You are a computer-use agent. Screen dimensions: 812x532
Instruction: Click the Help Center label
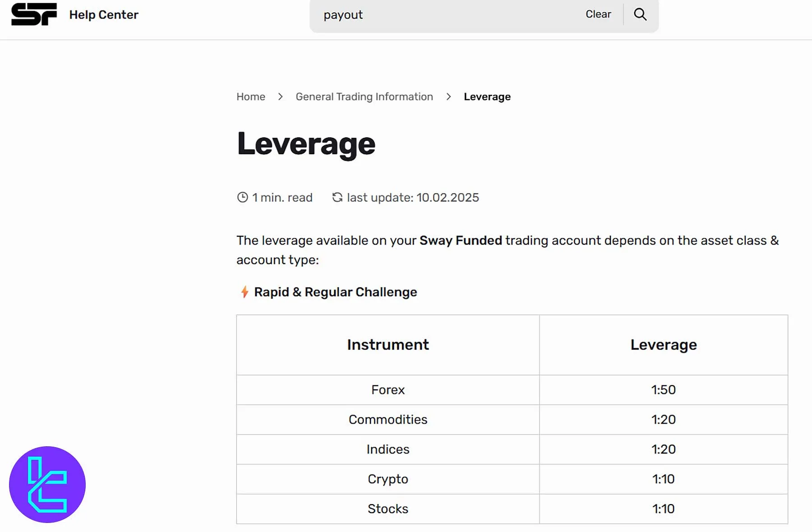[x=104, y=14]
